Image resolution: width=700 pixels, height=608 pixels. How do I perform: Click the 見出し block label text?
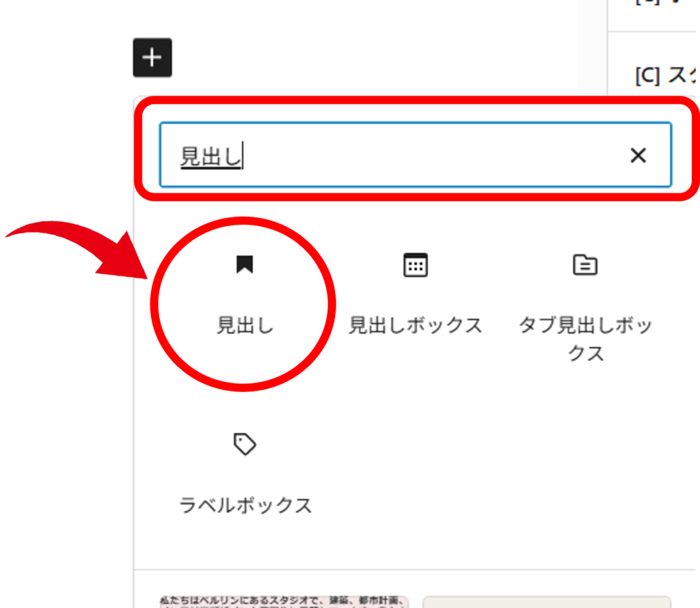coord(245,325)
